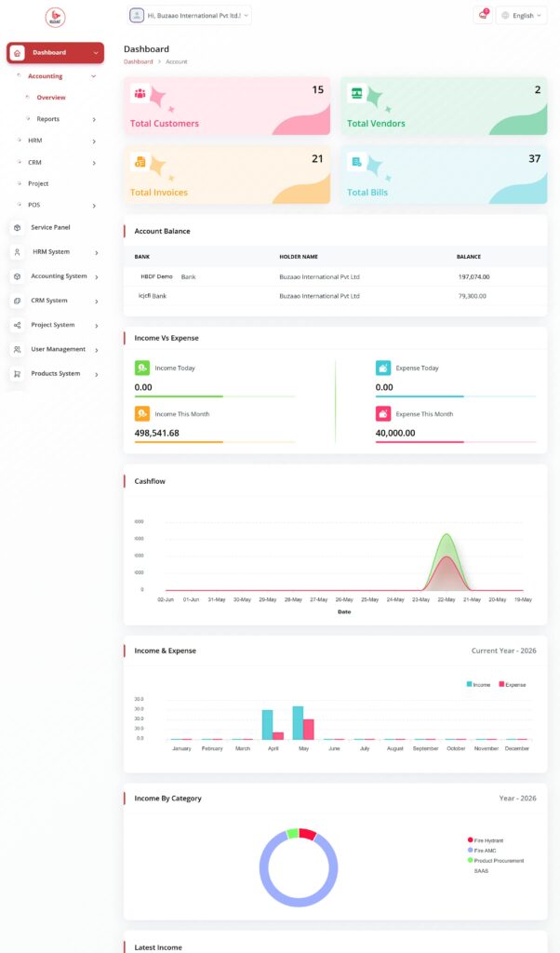Select POS in the sidebar

click(34, 205)
